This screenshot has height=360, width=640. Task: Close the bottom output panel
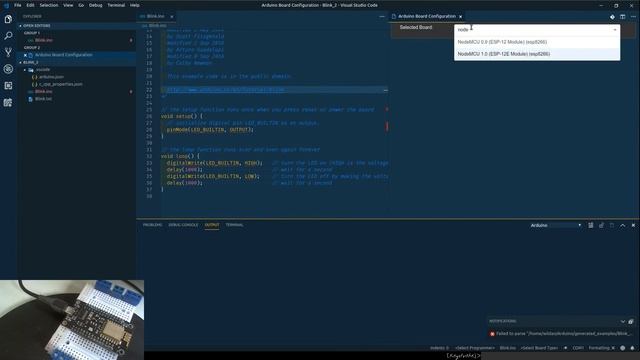point(633,225)
